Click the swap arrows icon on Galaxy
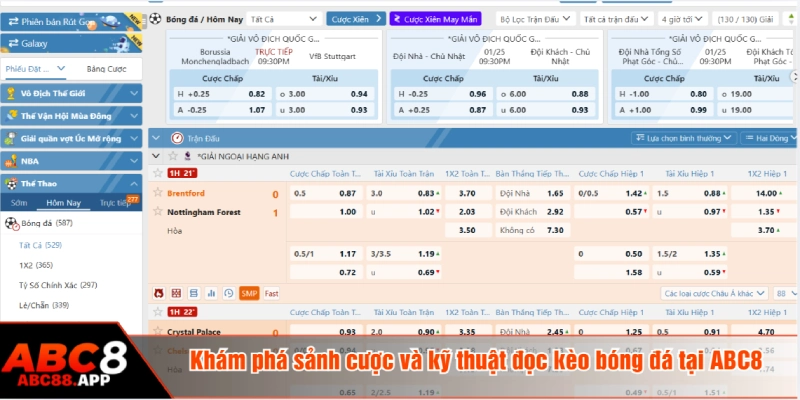This screenshot has width=800, height=400. click(13, 43)
